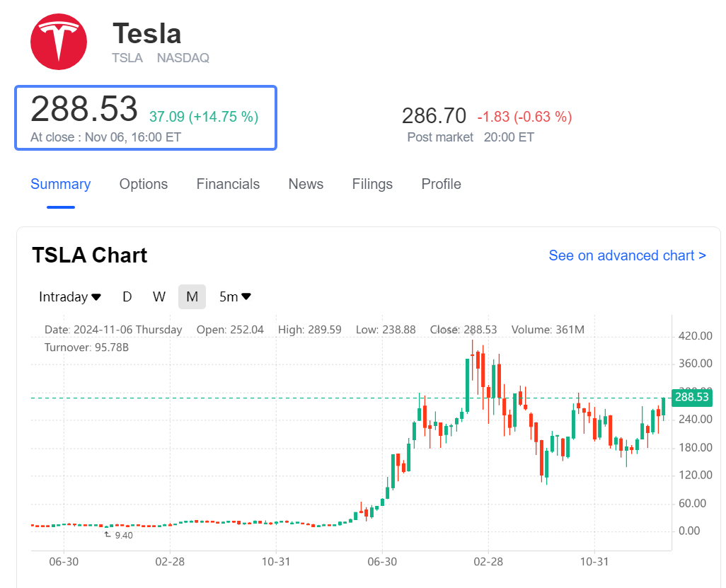
Task: Select the Summary tab
Action: (61, 184)
